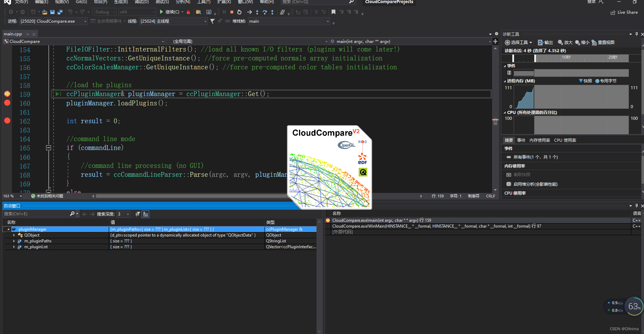Toggle the breakpoint on line 160

(7, 103)
